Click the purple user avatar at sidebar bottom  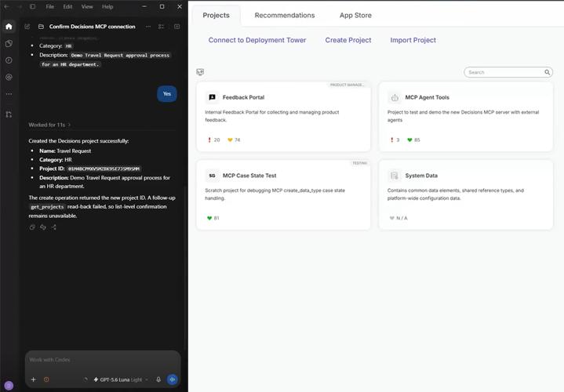tap(9, 386)
